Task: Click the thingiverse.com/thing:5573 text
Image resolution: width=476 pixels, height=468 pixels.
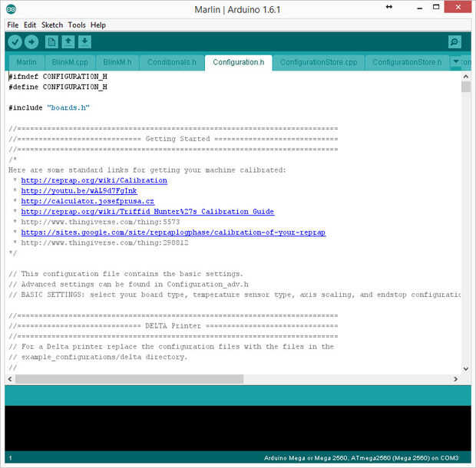Action: tap(101, 222)
